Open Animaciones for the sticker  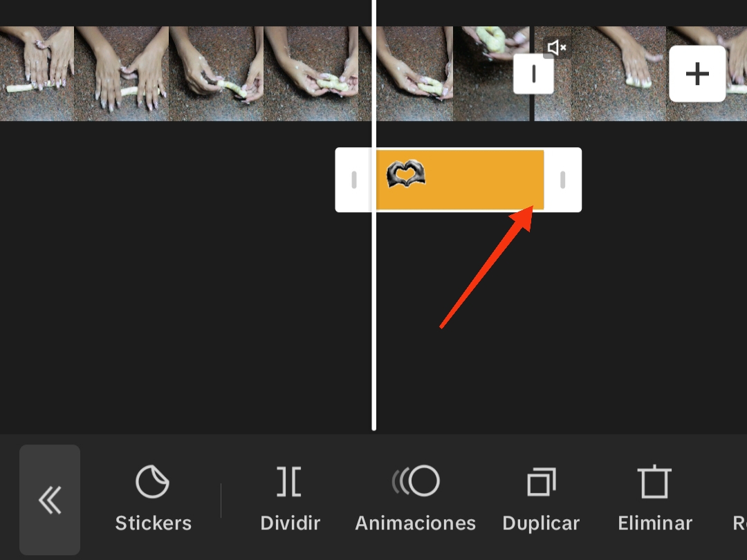tap(415, 498)
